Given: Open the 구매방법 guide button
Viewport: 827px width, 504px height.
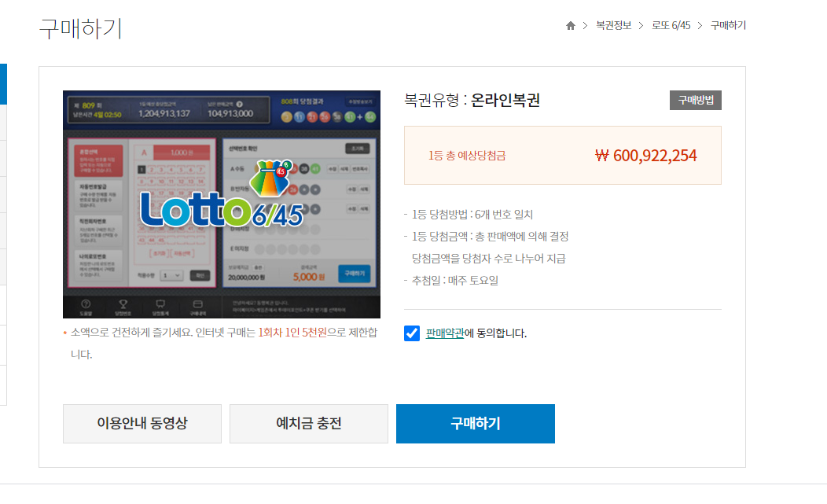Looking at the screenshot, I should tap(695, 101).
